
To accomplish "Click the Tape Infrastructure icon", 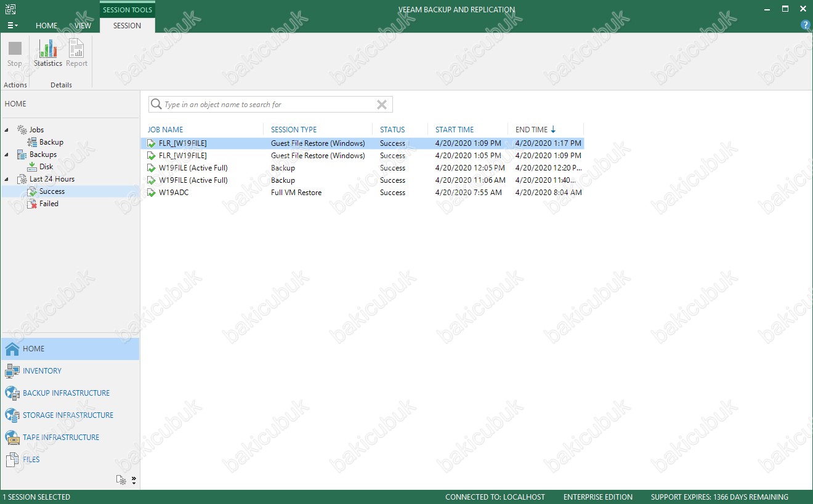I will 12,438.
